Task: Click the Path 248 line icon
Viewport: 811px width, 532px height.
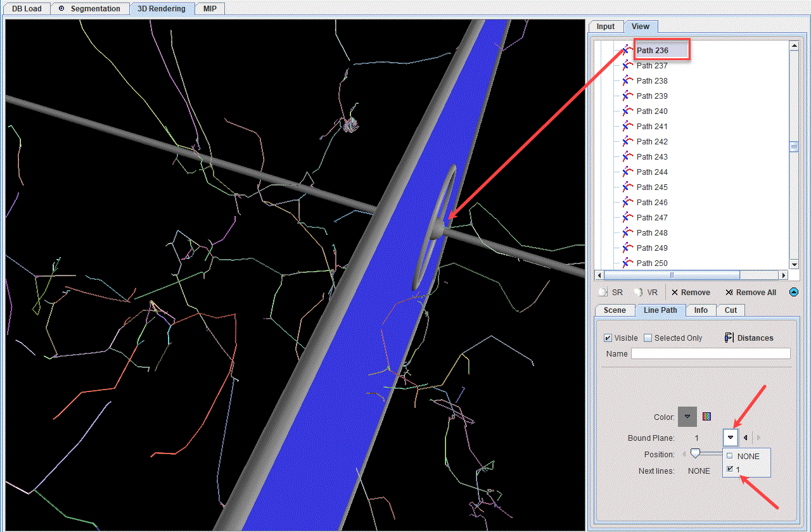Action: click(x=628, y=232)
